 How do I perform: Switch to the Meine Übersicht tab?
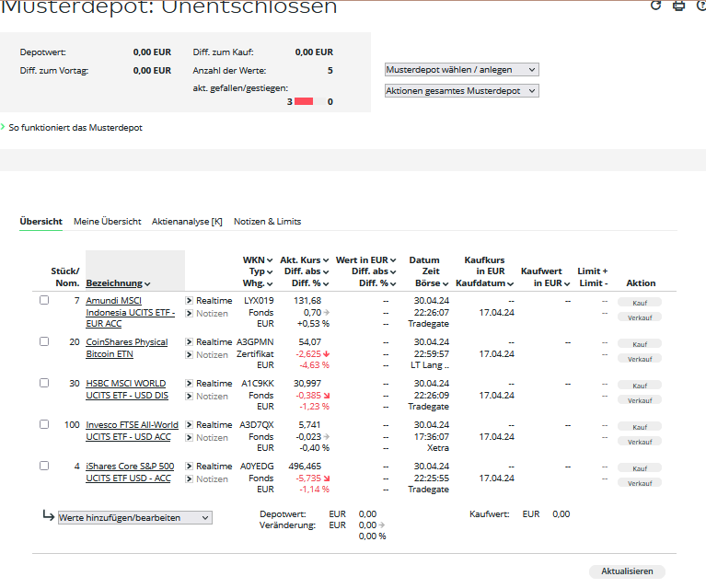pyautogui.click(x=107, y=222)
